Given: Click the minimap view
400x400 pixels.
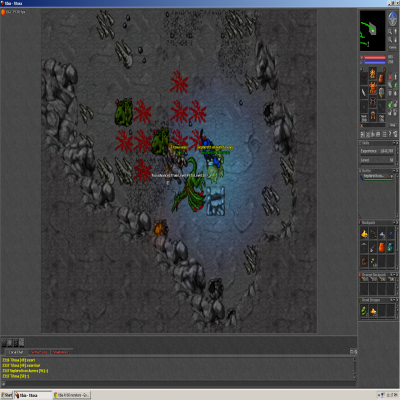Looking at the screenshot, I should (x=372, y=31).
